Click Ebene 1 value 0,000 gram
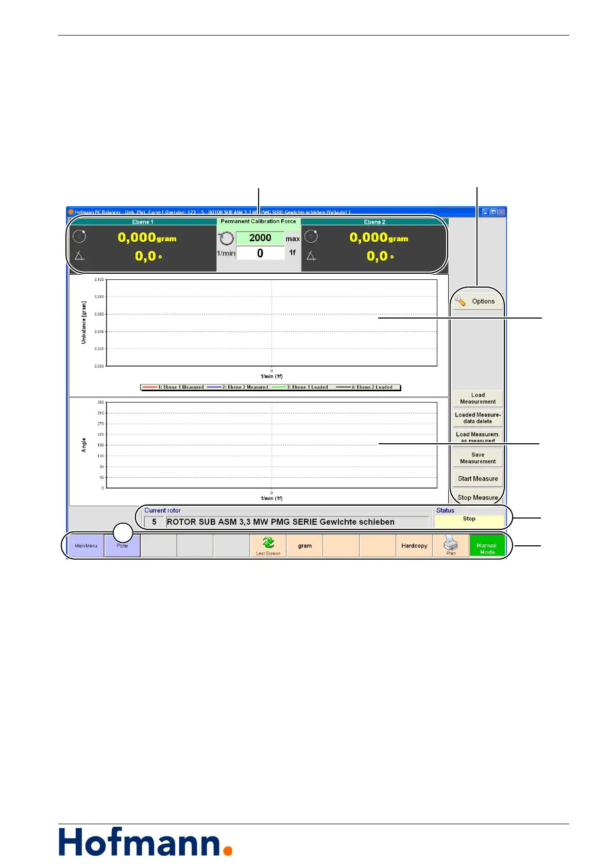The width and height of the screenshot is (613, 868). point(147,238)
